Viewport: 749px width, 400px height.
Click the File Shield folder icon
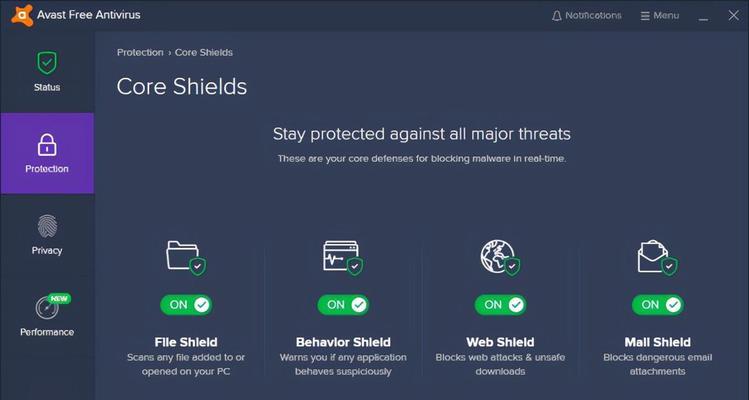pyautogui.click(x=186, y=258)
